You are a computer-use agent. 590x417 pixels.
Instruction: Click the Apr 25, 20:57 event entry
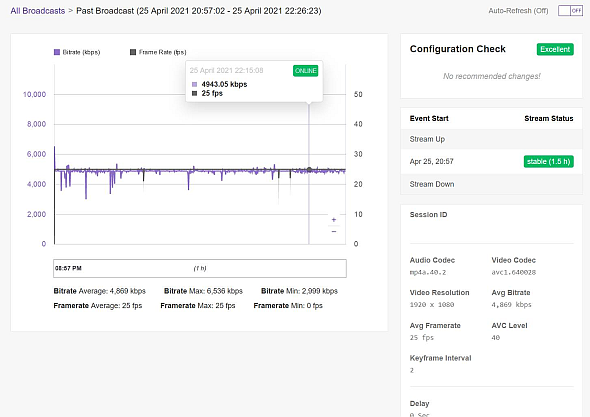point(432,161)
